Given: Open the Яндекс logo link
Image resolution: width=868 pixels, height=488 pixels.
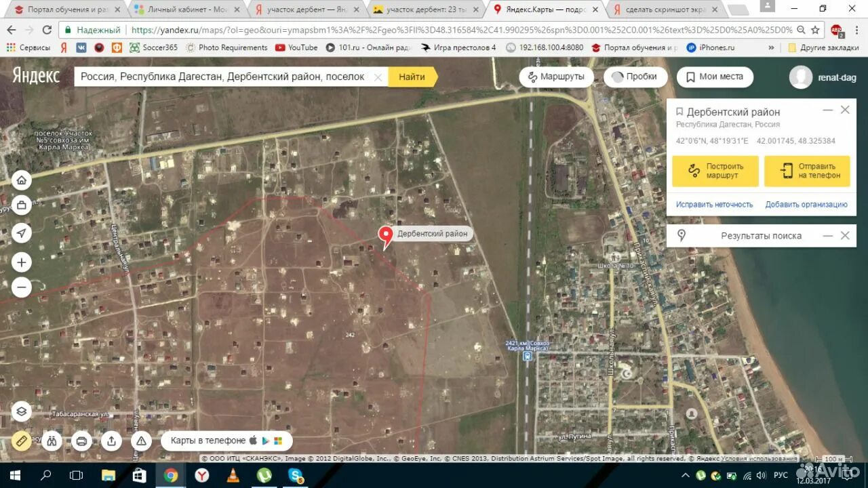Looking at the screenshot, I should tap(35, 76).
